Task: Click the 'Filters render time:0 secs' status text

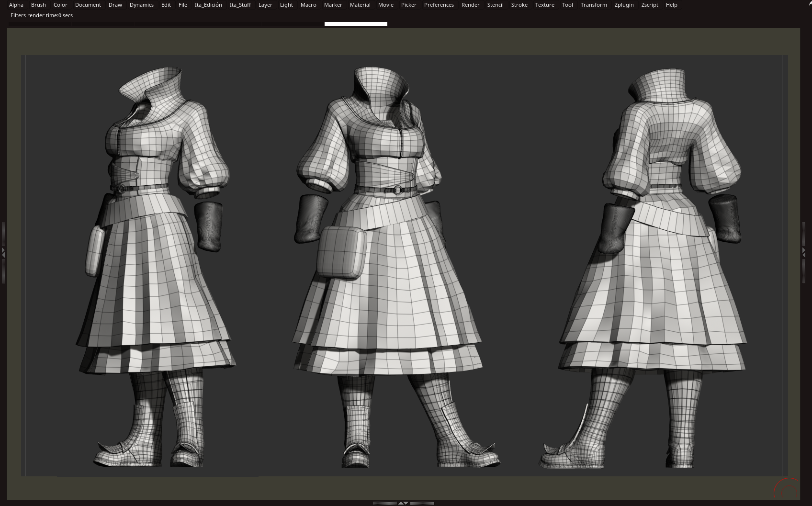Action: (x=42, y=15)
